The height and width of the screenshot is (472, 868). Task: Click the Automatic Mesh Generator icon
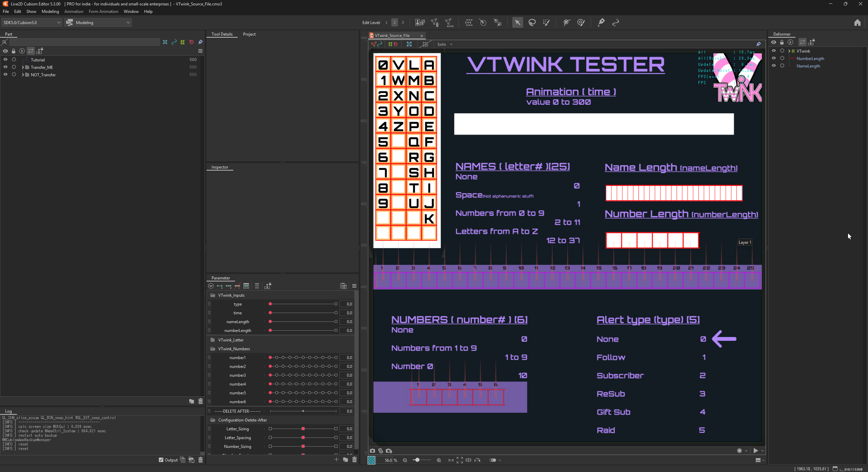449,22
